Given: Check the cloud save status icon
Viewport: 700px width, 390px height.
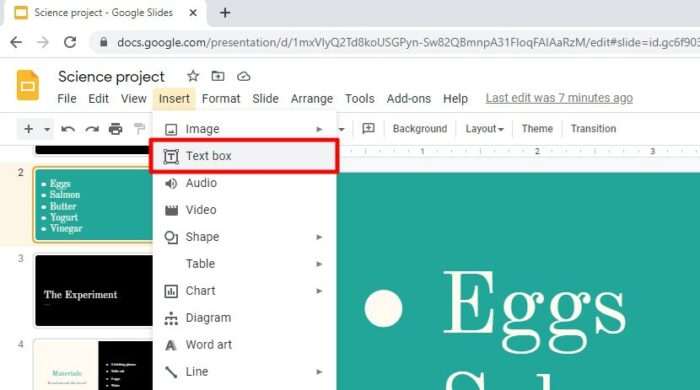Looking at the screenshot, I should click(x=243, y=76).
